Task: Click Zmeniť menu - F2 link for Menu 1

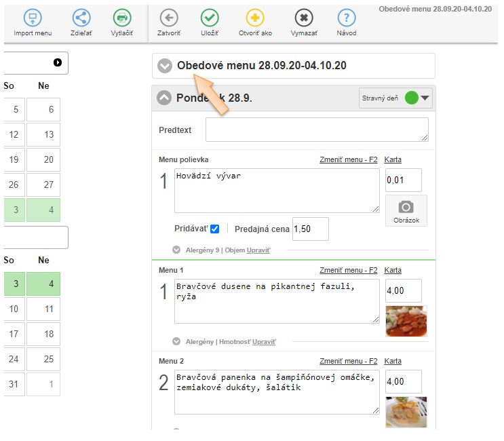Action: [x=348, y=270]
